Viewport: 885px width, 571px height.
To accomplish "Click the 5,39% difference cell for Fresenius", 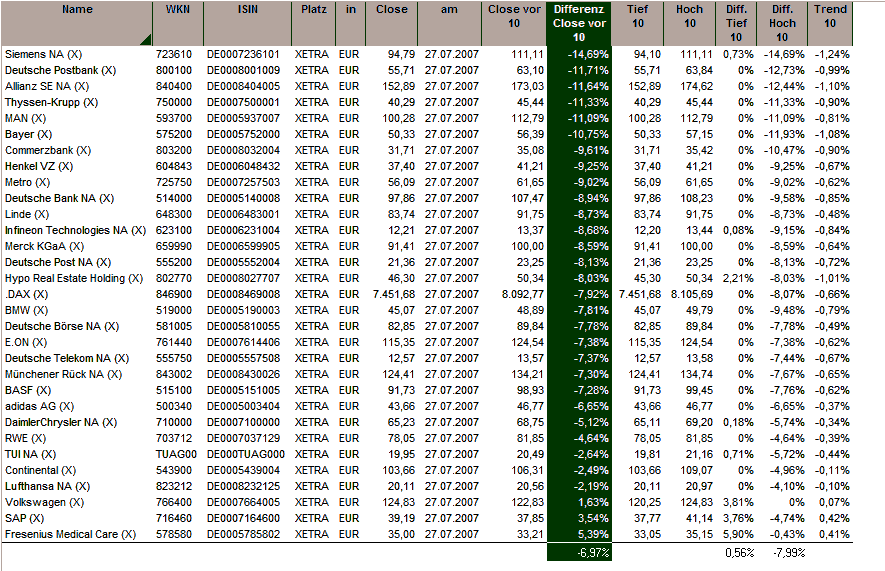I will coord(593,534).
